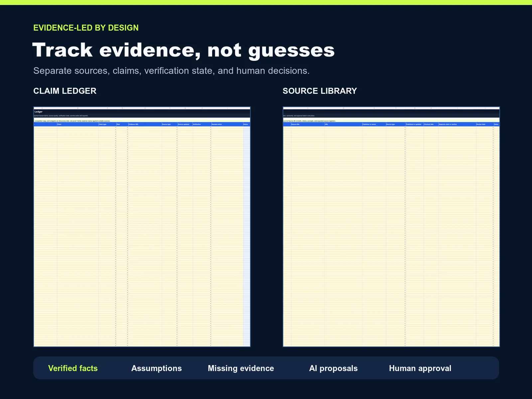Select the Status column header in ledger
This screenshot has height=399, width=532.
pyautogui.click(x=246, y=124)
